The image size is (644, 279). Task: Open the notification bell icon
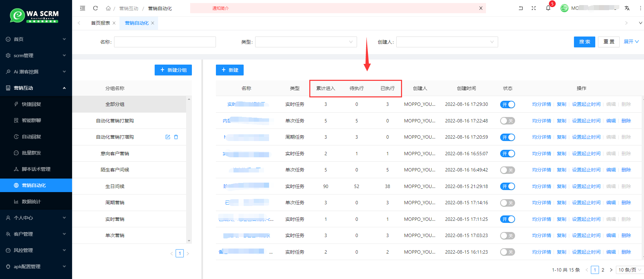[548, 8]
